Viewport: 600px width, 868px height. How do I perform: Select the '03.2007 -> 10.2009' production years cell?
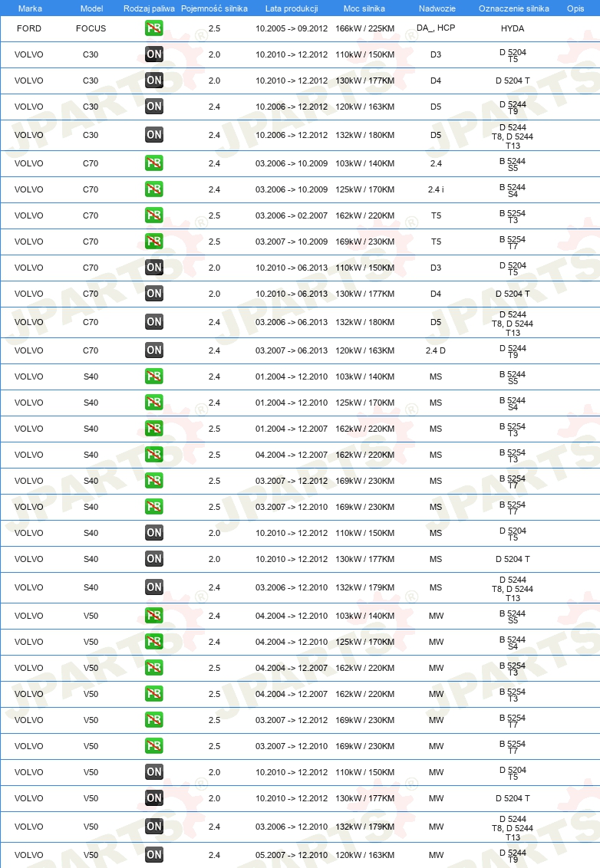coord(292,242)
